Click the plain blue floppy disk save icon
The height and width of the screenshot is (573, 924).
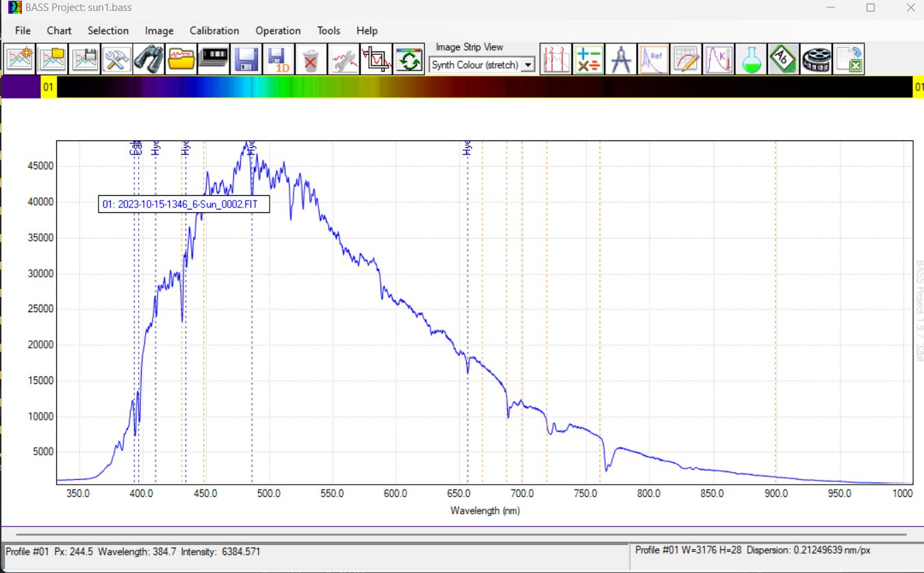point(246,60)
